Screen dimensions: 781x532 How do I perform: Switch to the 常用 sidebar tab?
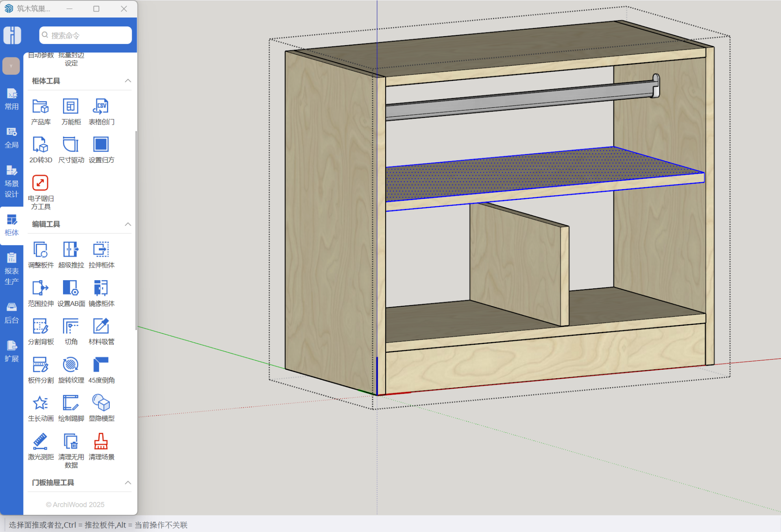tap(12, 99)
